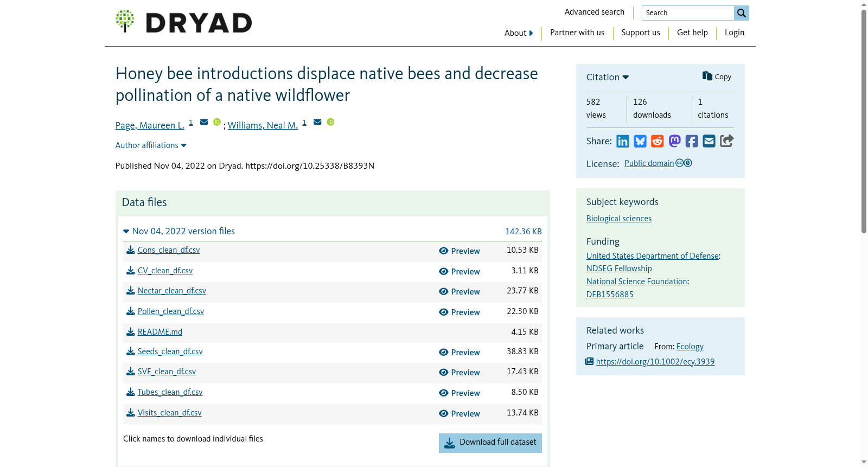
Task: Preview SVE_clean_df.csv
Action: pos(459,373)
